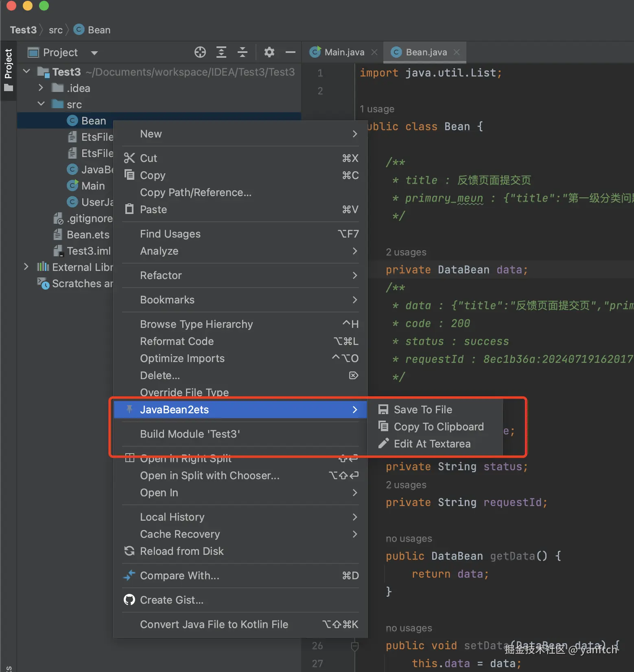This screenshot has height=672, width=634.
Task: Click the Reload from Disk refresh icon
Action: pyautogui.click(x=129, y=551)
